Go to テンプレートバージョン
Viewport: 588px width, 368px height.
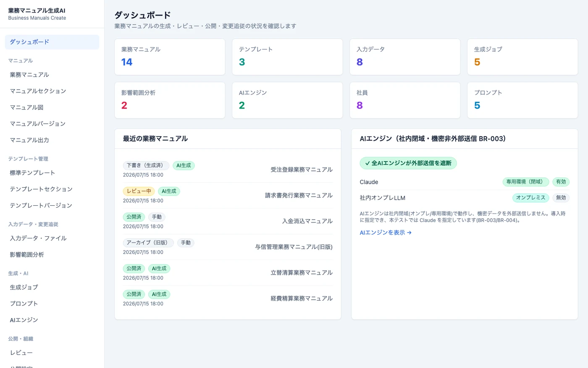[x=52, y=206]
